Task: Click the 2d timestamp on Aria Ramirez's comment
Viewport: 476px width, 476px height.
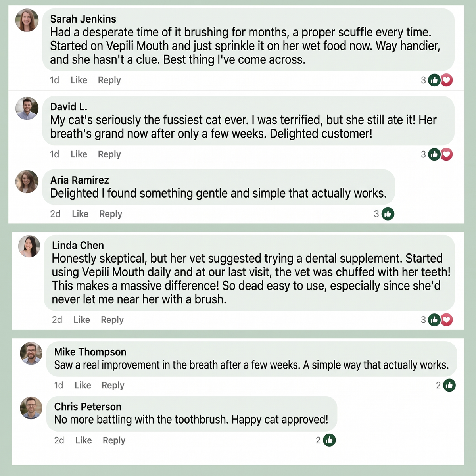Action: pos(55,214)
